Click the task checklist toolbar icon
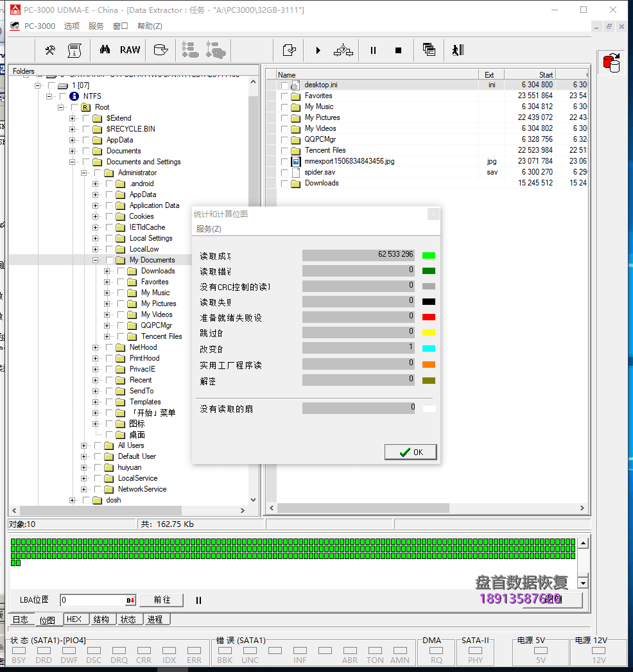This screenshot has width=633, height=672. [290, 50]
